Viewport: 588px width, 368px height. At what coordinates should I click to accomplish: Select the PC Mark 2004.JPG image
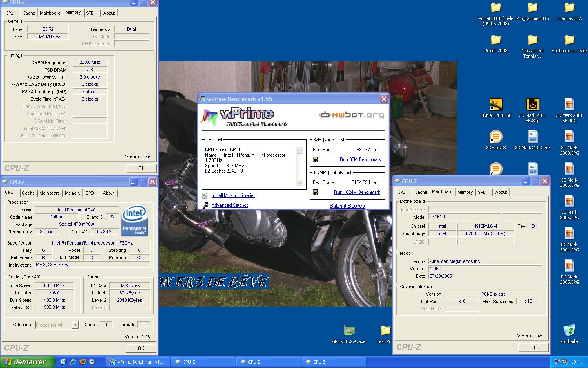(569, 240)
